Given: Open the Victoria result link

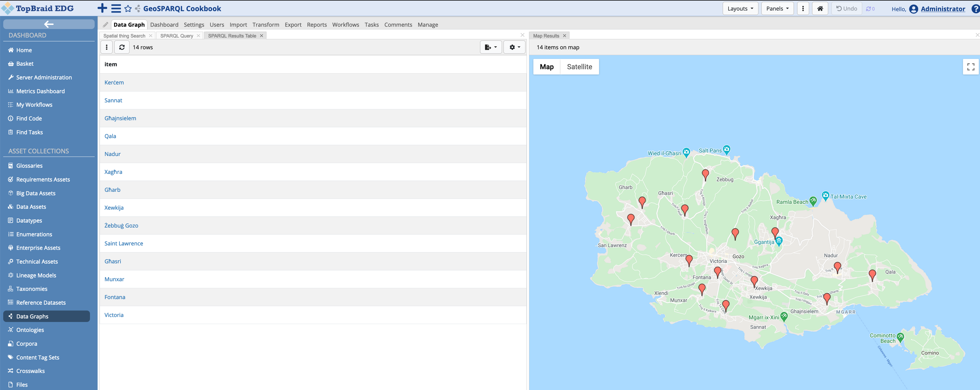Looking at the screenshot, I should pos(114,315).
